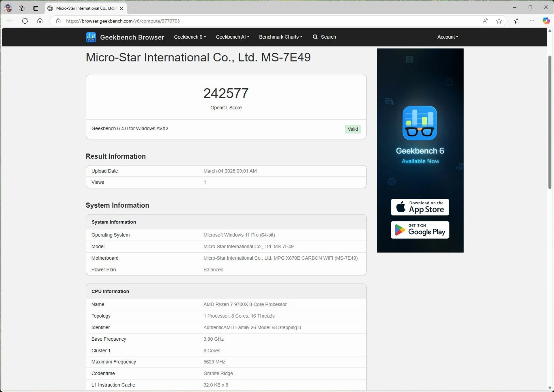Image resolution: width=554 pixels, height=392 pixels.
Task: Click the 3.80 GHz base frequency value
Action: 214,339
